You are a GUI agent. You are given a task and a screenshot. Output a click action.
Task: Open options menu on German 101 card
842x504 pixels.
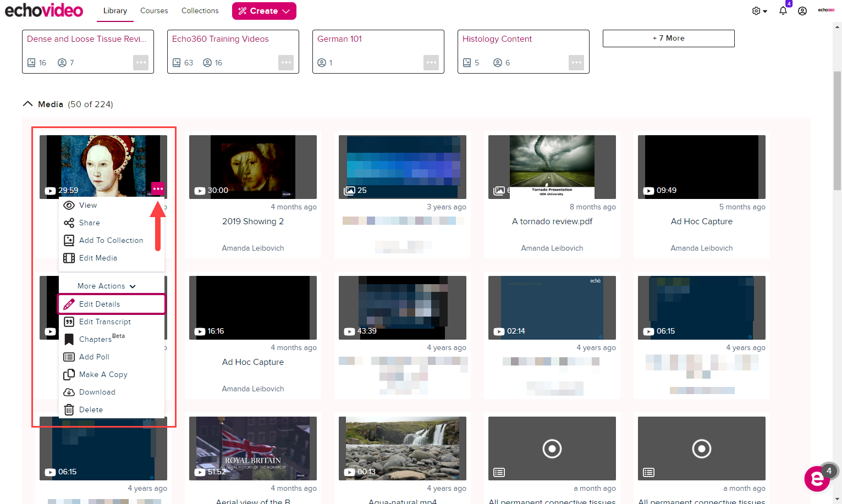coord(431,63)
